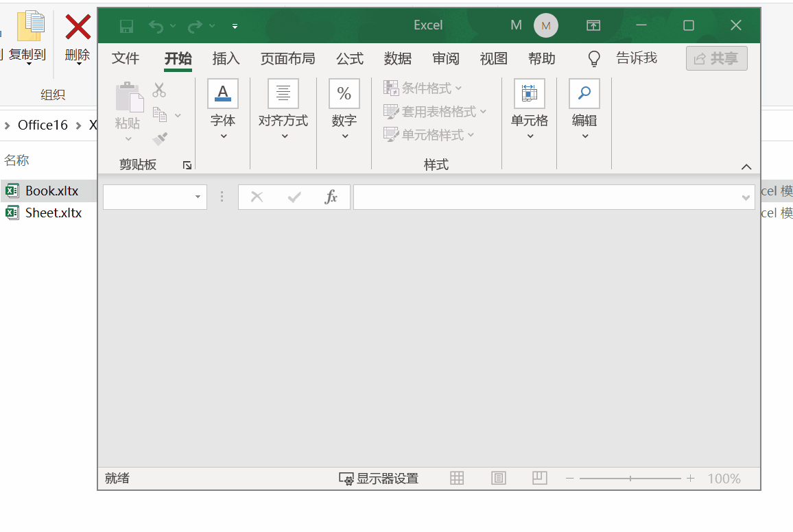The image size is (793, 532).
Task: Switch to Page Layout view icon
Action: 498,478
